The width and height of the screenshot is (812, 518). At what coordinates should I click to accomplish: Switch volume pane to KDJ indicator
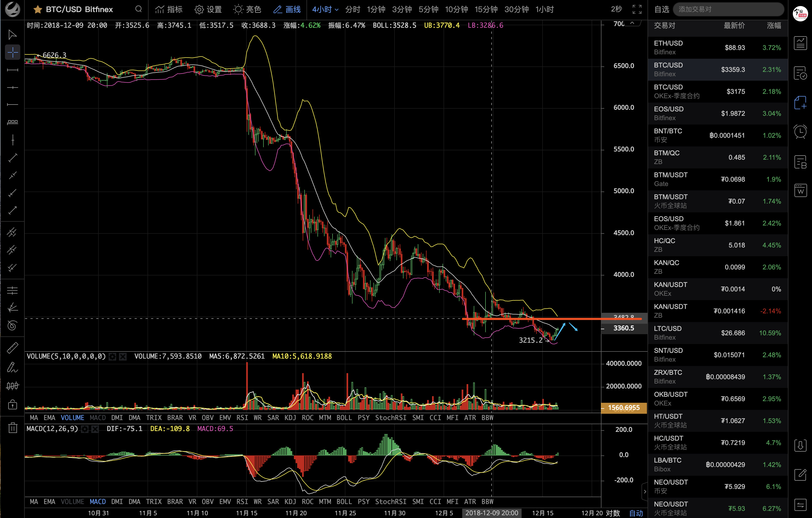point(290,418)
